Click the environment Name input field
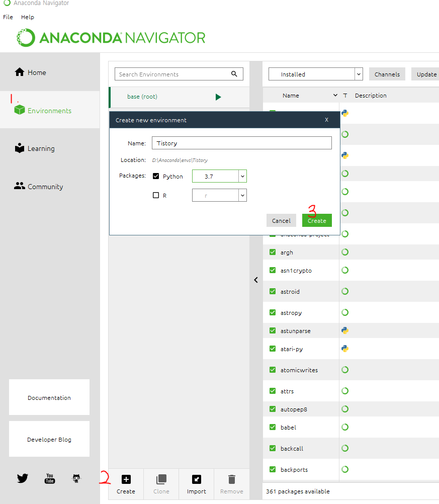The width and height of the screenshot is (439, 504). 242,143
